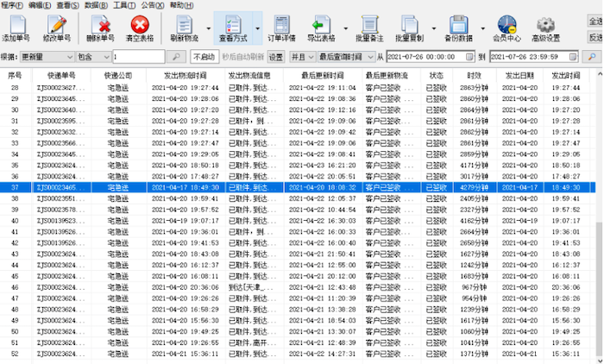Sort by 快递单号 column header
The height and width of the screenshot is (364, 604).
61,76
